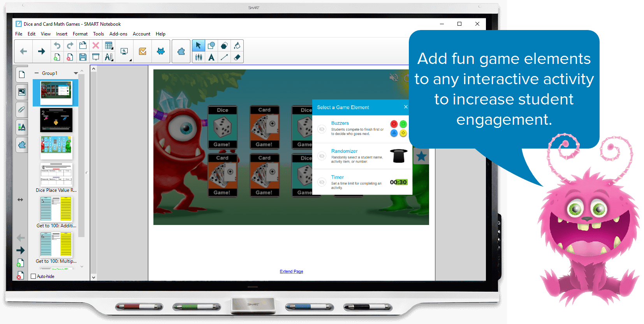This screenshot has width=644, height=324.
Task: Undo the last action
Action: tap(57, 45)
